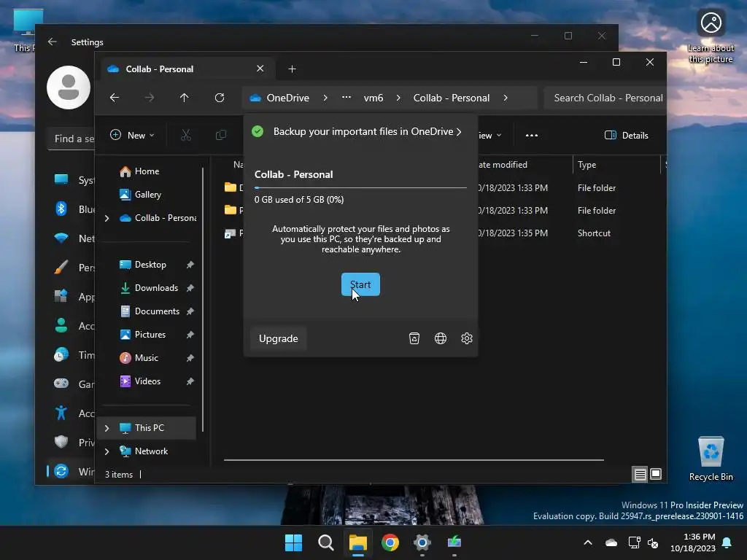747x560 pixels.
Task: Click the user avatar in Settings window
Action: (x=69, y=87)
